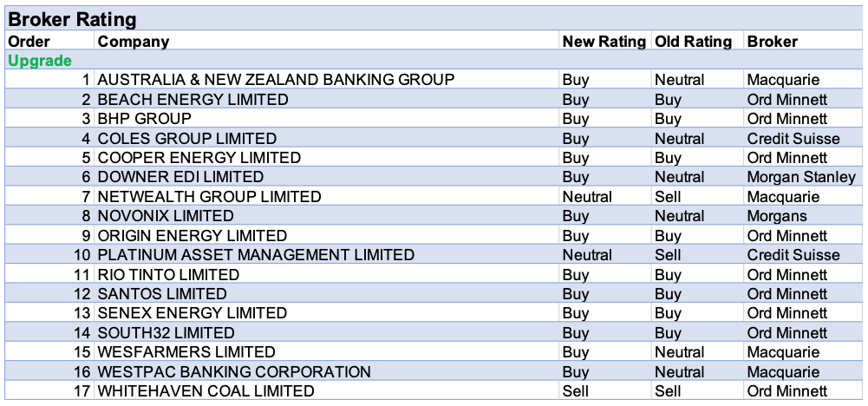Viewport: 868px width, 406px height.
Task: Select Credit Suisse broker for Coles Group
Action: coord(793,139)
